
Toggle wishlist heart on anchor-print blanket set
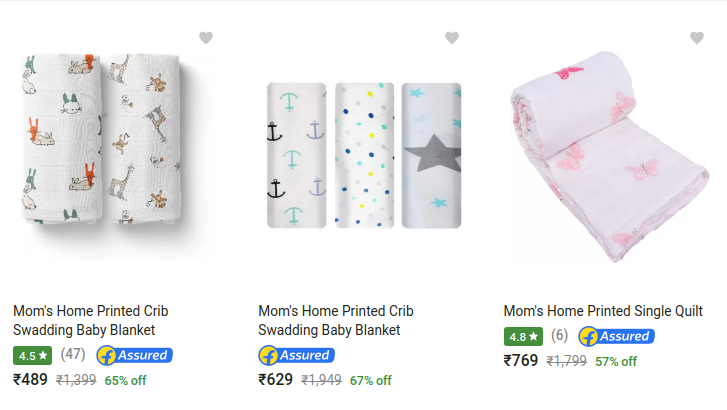coord(452,38)
